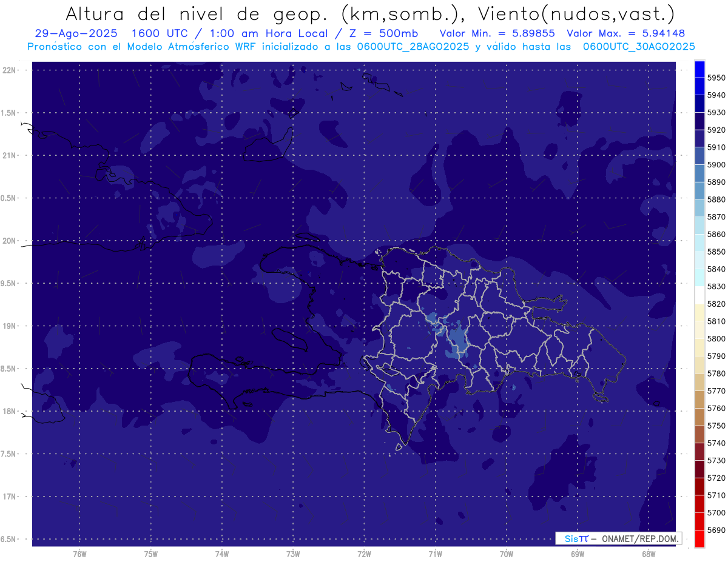Click the '71W' longitude label
This screenshot has width=728, height=562.
tap(435, 554)
